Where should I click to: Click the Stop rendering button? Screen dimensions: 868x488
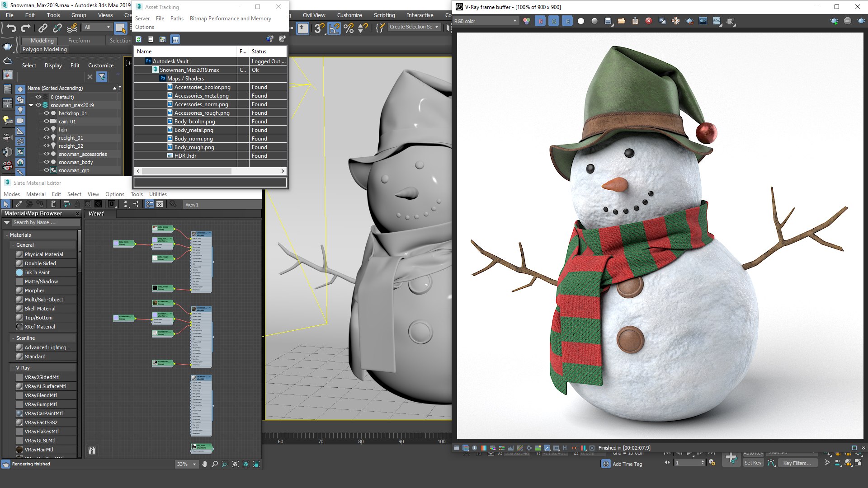(848, 21)
